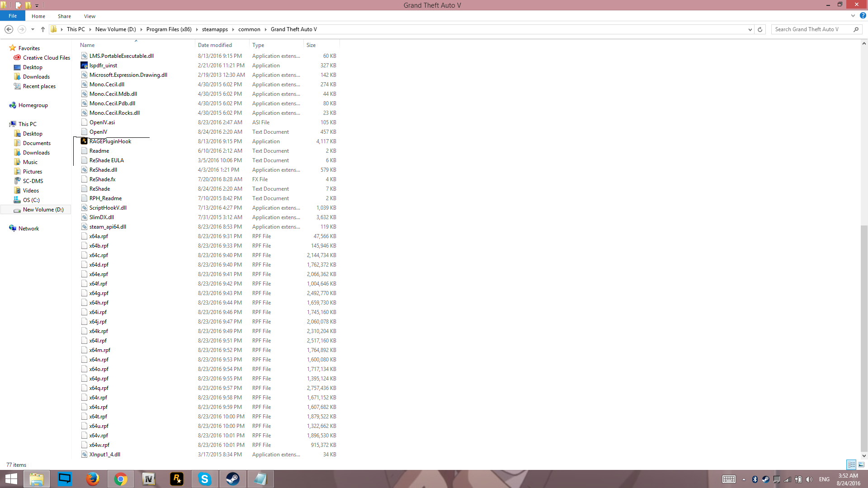Open the File menu
The height and width of the screenshot is (488, 868).
point(13,16)
